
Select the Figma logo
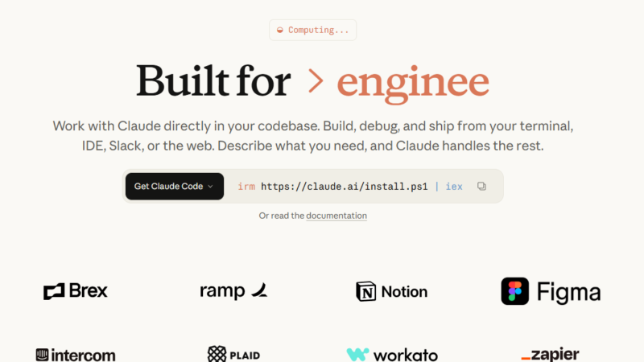[551, 291]
